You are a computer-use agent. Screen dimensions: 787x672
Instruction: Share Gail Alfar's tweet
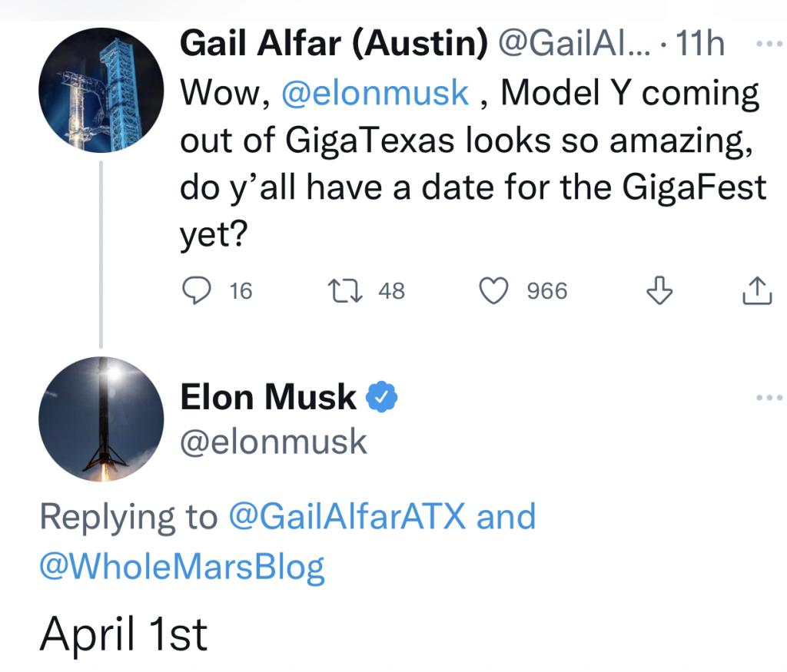click(757, 290)
